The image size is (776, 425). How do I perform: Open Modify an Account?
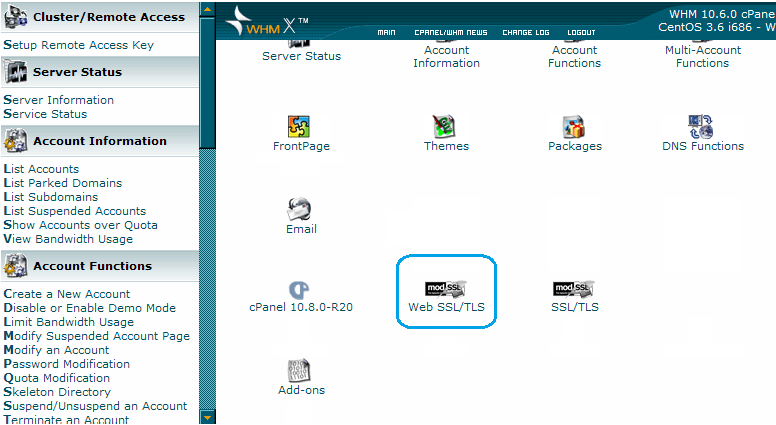tap(56, 350)
